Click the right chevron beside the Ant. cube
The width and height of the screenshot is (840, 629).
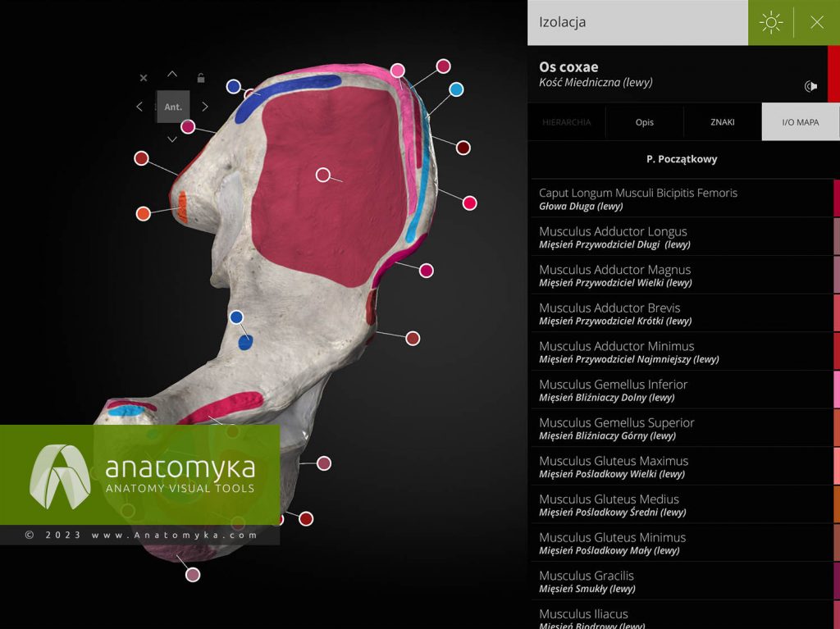[x=205, y=107]
